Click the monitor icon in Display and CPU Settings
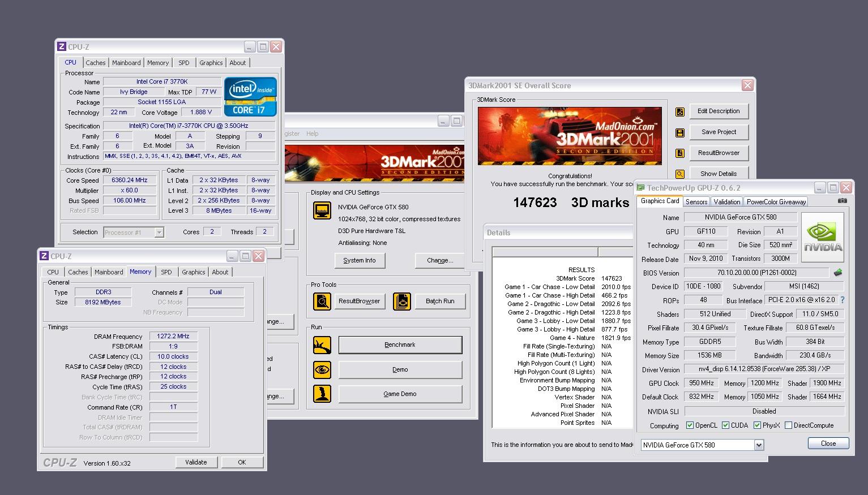The height and width of the screenshot is (495, 868). tap(322, 210)
